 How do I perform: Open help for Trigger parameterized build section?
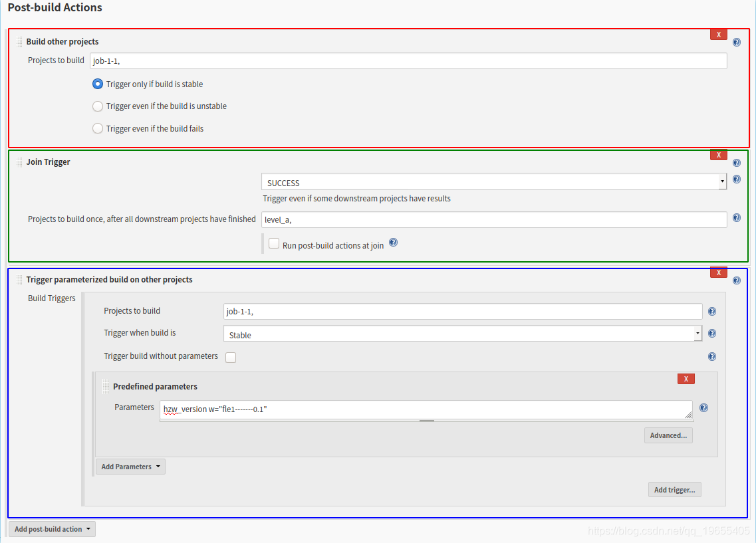point(736,280)
